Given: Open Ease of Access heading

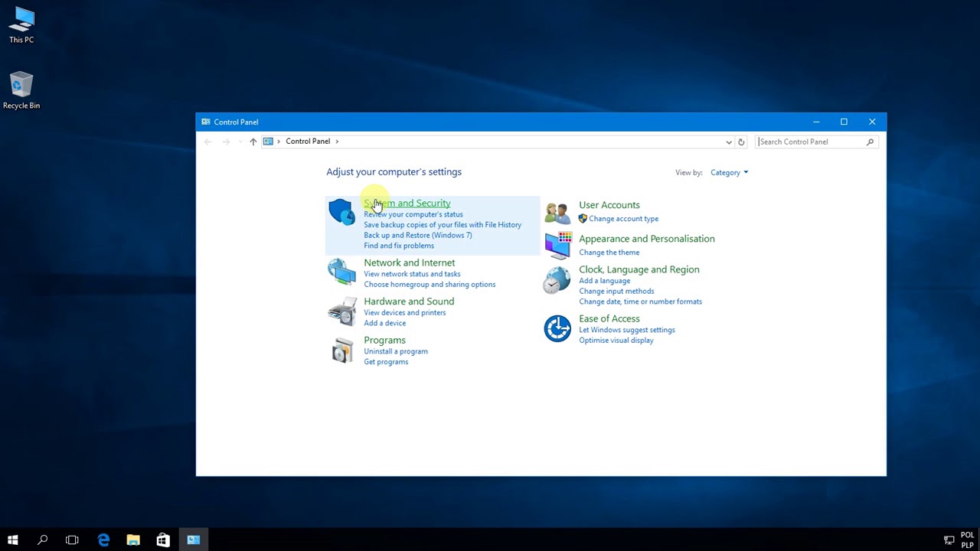Looking at the screenshot, I should coord(609,318).
